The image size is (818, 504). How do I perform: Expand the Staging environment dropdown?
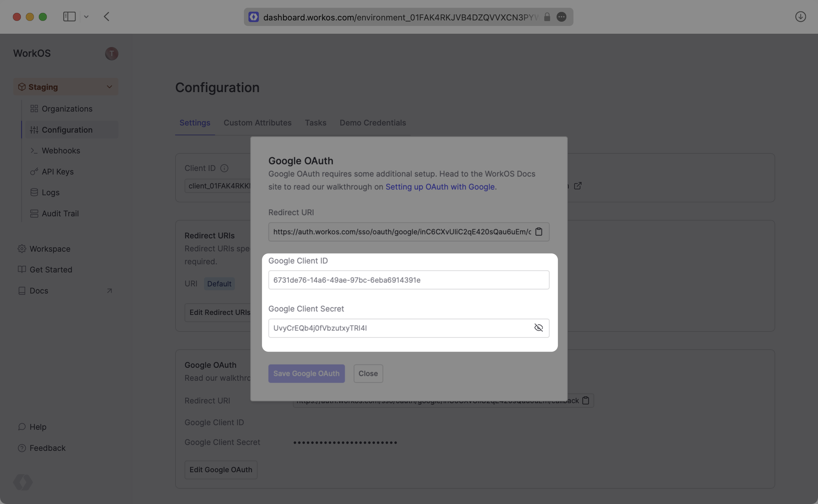(x=109, y=87)
